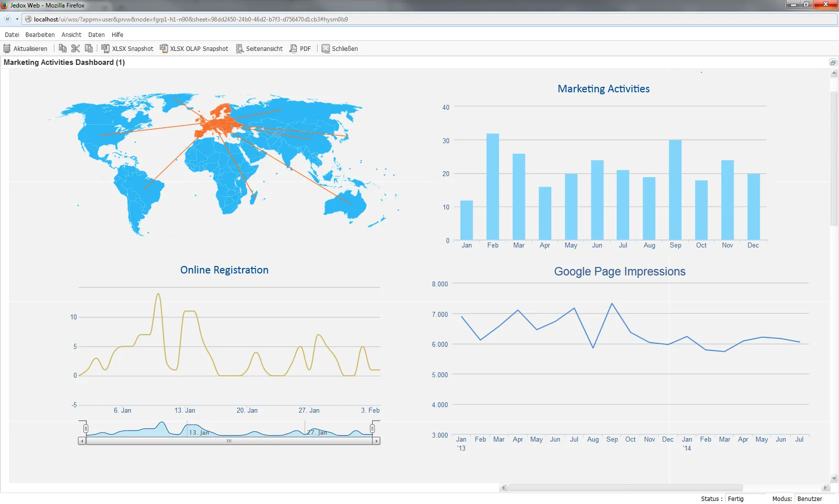Open the Daten menu

96,34
